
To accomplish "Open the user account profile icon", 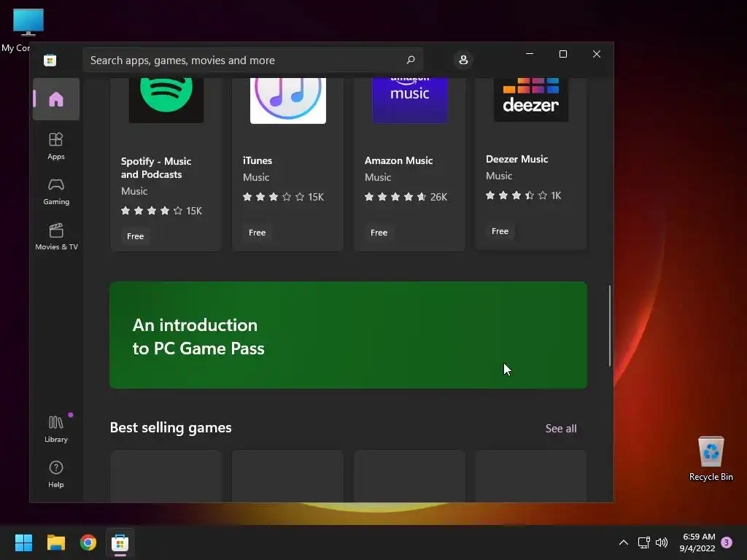I will [x=463, y=60].
